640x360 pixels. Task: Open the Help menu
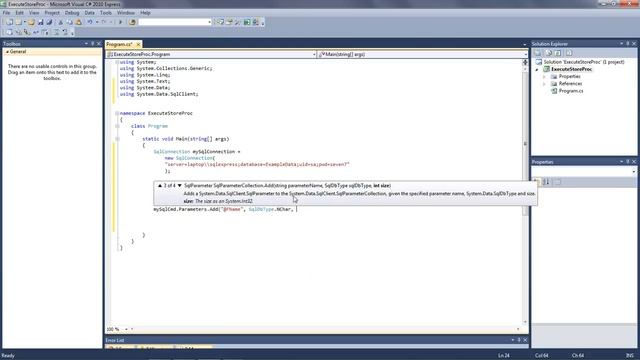point(145,13)
